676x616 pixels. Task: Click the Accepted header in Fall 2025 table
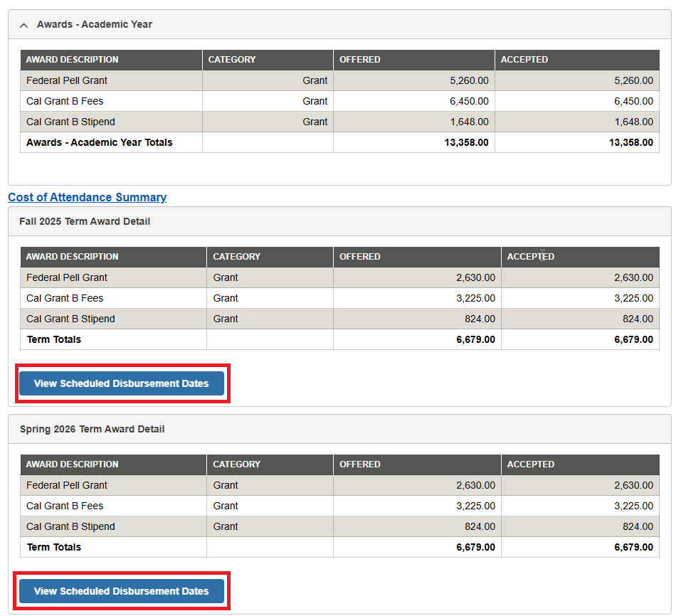point(531,257)
